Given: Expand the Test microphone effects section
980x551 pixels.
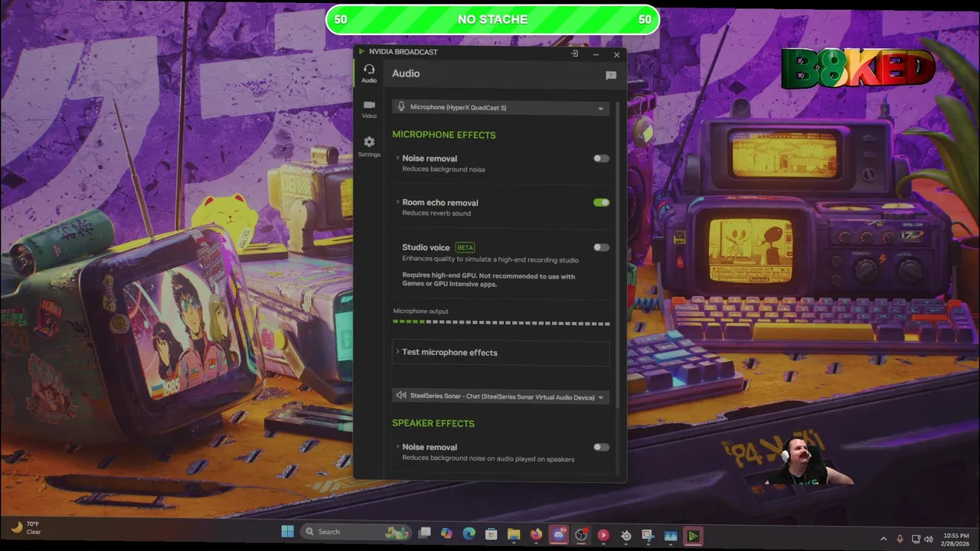Looking at the screenshot, I should 501,352.
